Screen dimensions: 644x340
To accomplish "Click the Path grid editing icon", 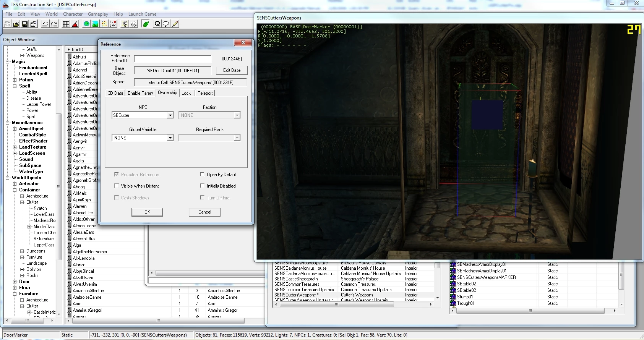I will coord(104,24).
